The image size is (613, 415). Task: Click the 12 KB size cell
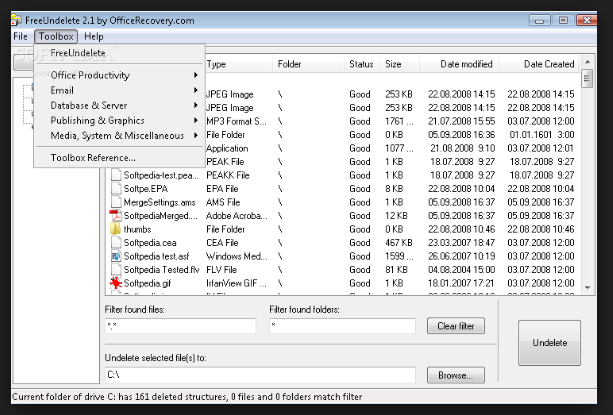(396, 216)
